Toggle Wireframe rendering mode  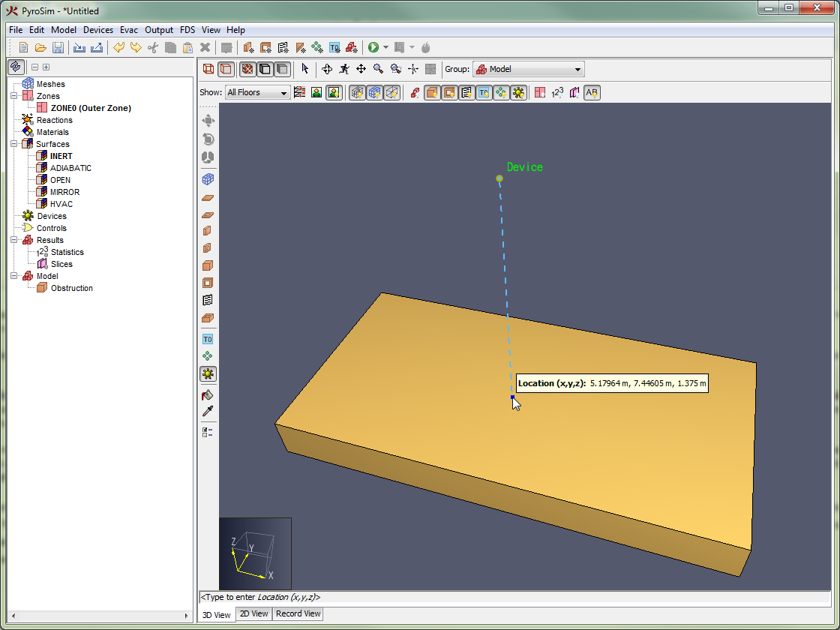(208, 68)
